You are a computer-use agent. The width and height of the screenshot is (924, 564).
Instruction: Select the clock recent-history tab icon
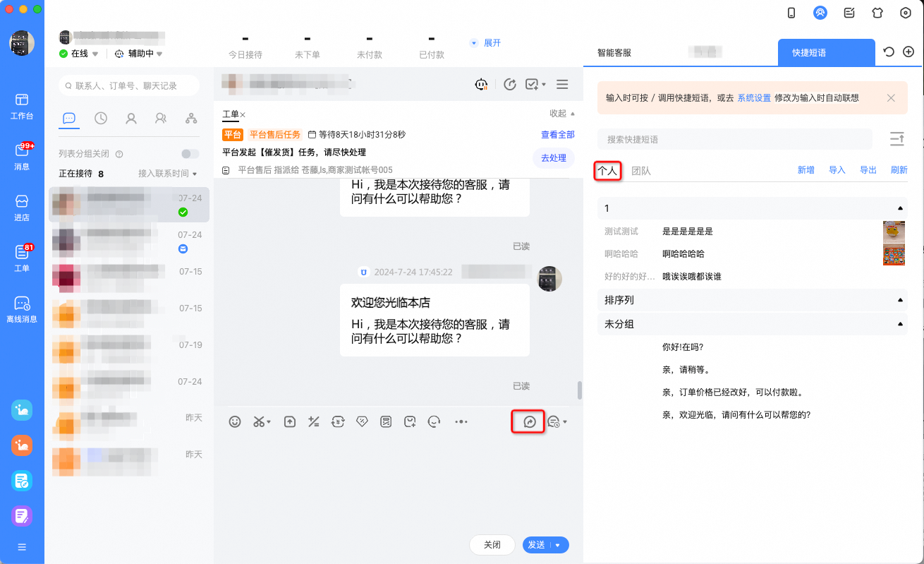pos(101,119)
